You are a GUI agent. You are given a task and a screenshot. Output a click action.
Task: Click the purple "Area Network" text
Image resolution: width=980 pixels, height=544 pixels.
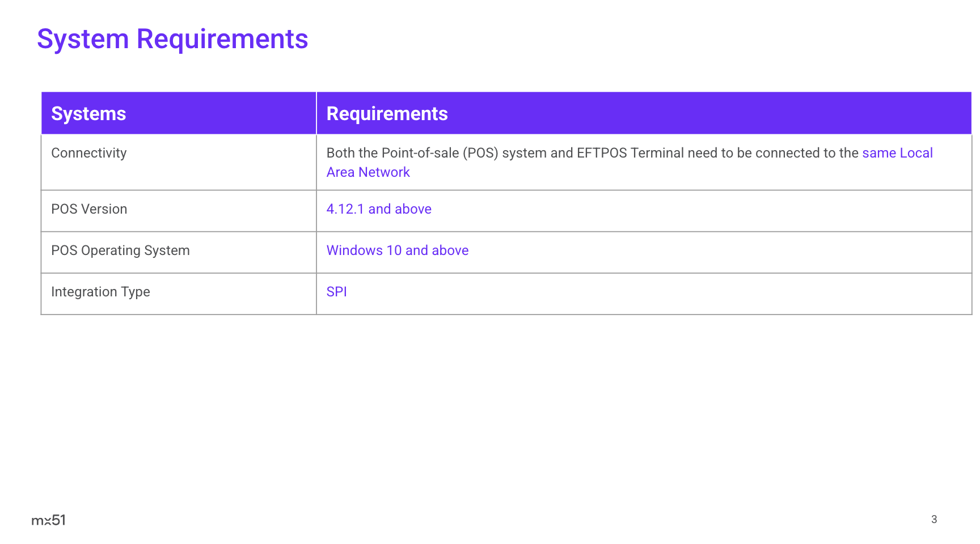pyautogui.click(x=368, y=172)
